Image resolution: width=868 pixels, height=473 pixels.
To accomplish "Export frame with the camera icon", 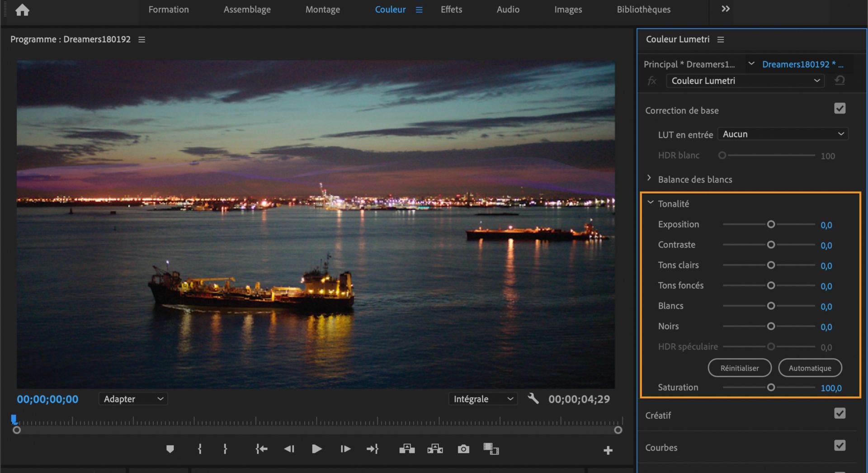I will (463, 449).
